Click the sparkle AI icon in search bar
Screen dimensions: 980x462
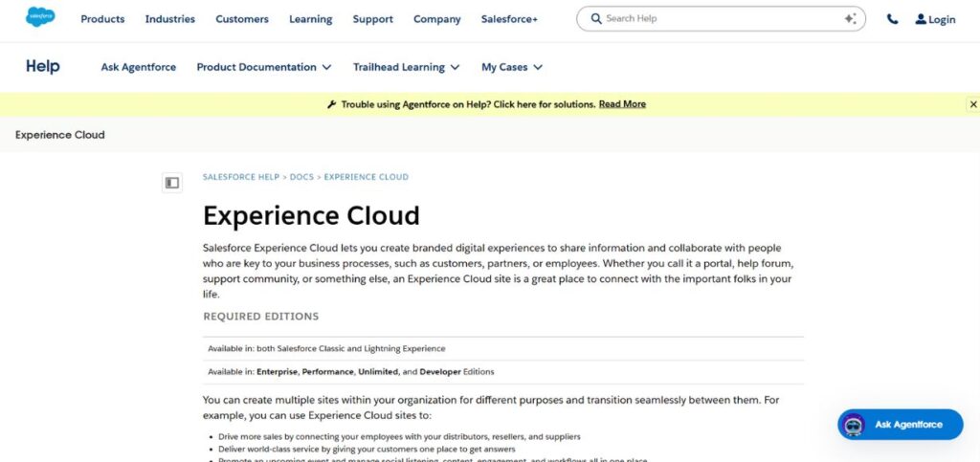pos(850,19)
